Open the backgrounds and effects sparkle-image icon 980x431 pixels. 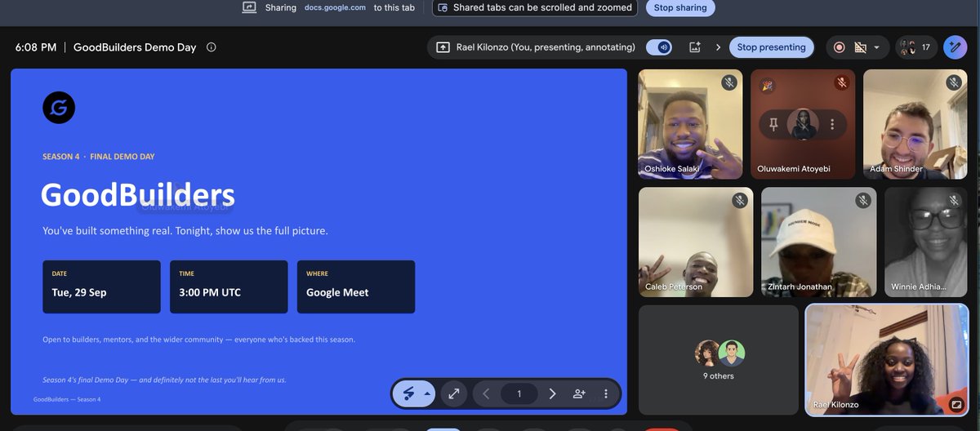(x=695, y=47)
